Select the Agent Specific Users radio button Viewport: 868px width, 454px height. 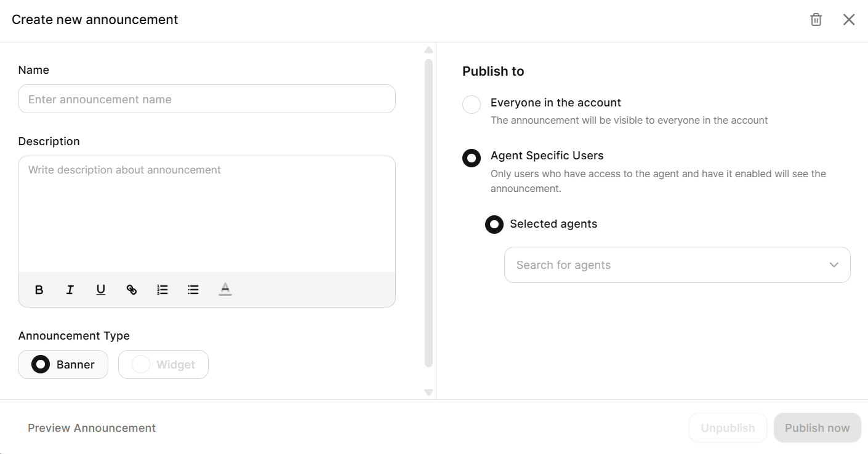[x=472, y=157]
